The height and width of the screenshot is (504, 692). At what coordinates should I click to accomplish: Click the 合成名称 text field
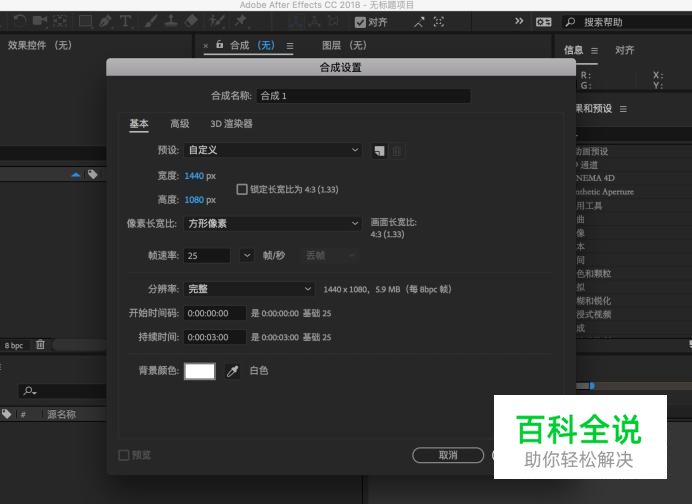pyautogui.click(x=363, y=96)
